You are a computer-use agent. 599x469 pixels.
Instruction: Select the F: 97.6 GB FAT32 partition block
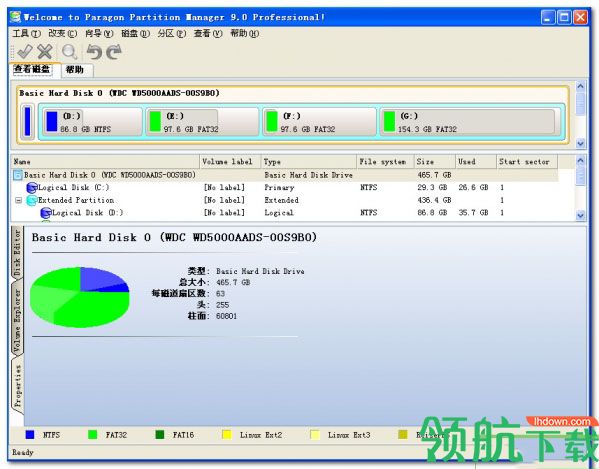319,122
